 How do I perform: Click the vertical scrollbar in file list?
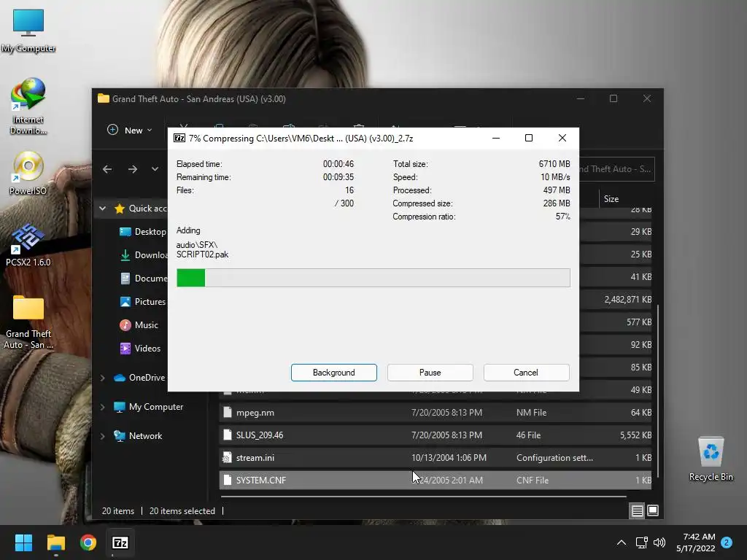click(657, 391)
